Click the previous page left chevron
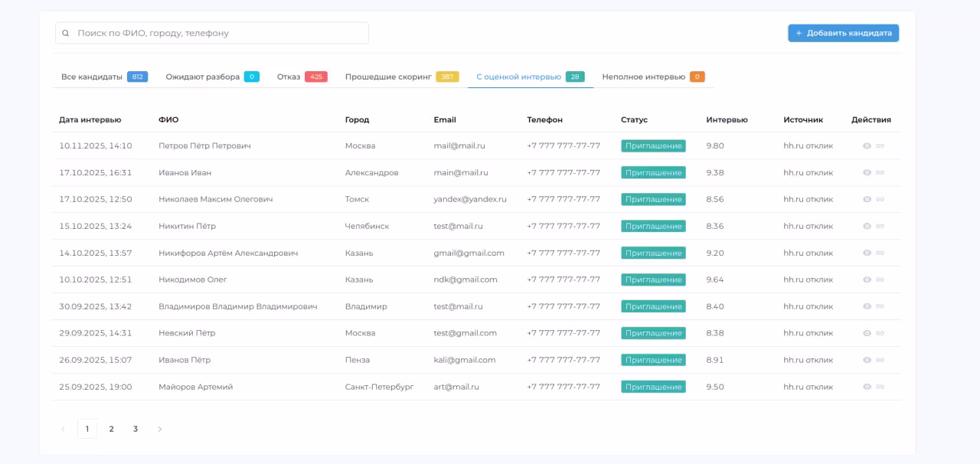Image resolution: width=980 pixels, height=464 pixels. click(x=63, y=429)
